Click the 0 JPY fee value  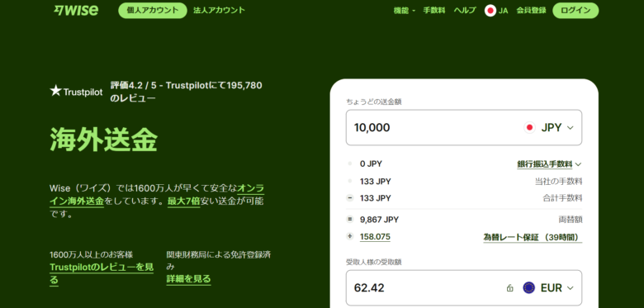(371, 163)
